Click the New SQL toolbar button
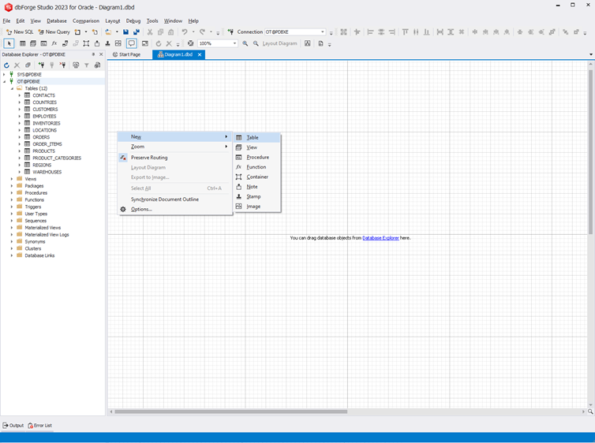Screen dimensions: 595x443 point(20,32)
